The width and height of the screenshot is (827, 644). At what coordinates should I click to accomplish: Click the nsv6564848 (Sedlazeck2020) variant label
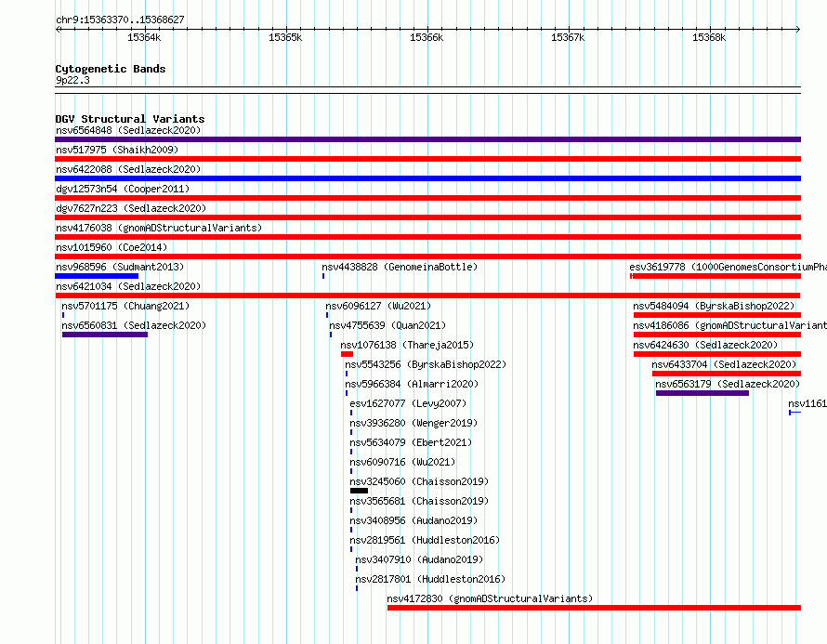click(128, 130)
